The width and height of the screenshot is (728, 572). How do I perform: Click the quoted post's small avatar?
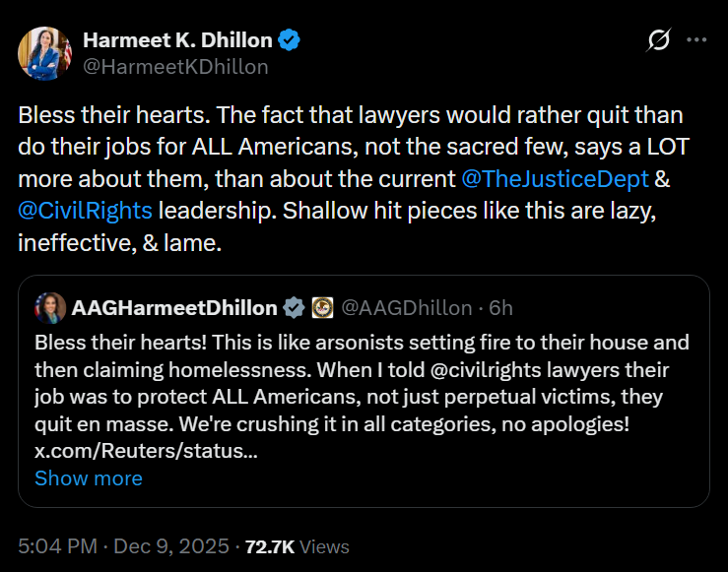click(x=50, y=308)
